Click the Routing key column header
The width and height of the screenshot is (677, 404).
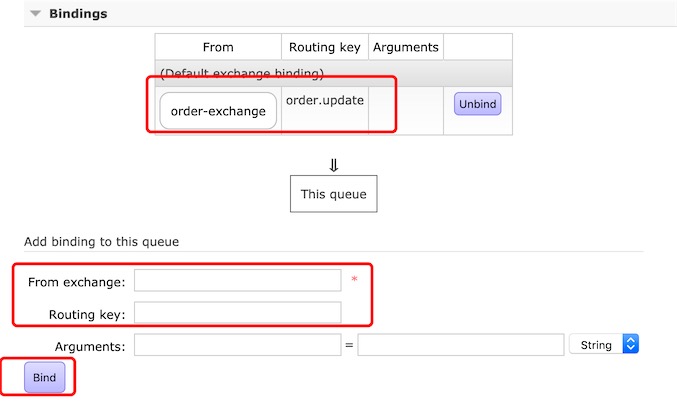tap(325, 47)
